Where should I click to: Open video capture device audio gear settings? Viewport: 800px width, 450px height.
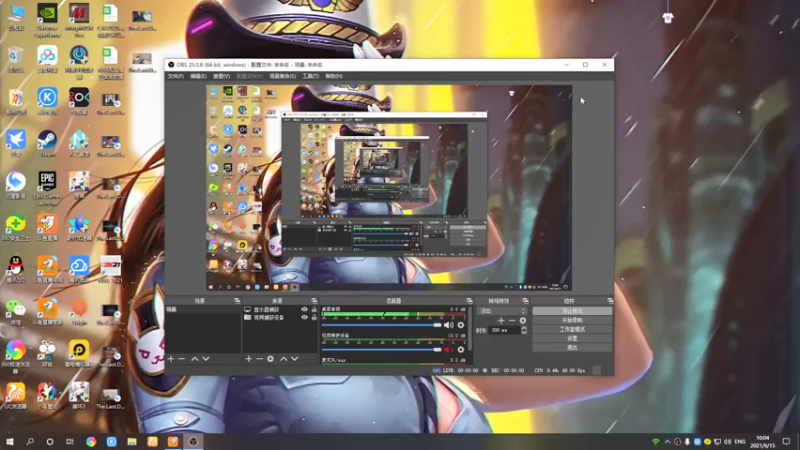(x=461, y=349)
